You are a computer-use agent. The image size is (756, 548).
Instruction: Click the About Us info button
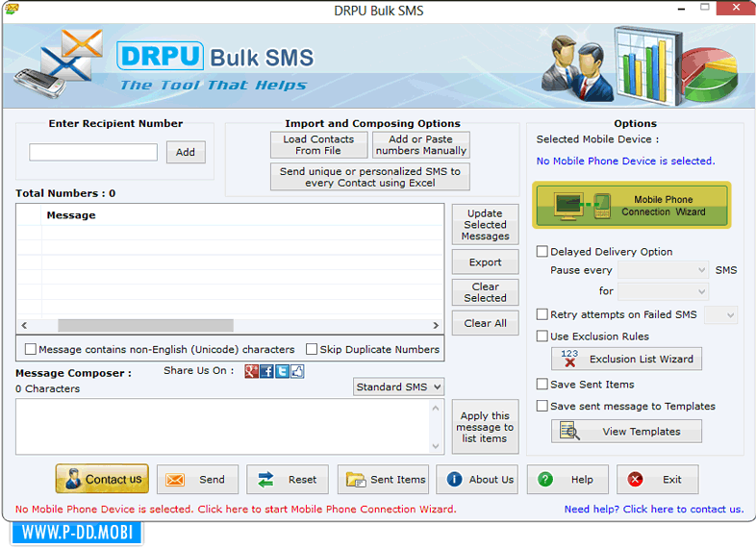(x=477, y=480)
